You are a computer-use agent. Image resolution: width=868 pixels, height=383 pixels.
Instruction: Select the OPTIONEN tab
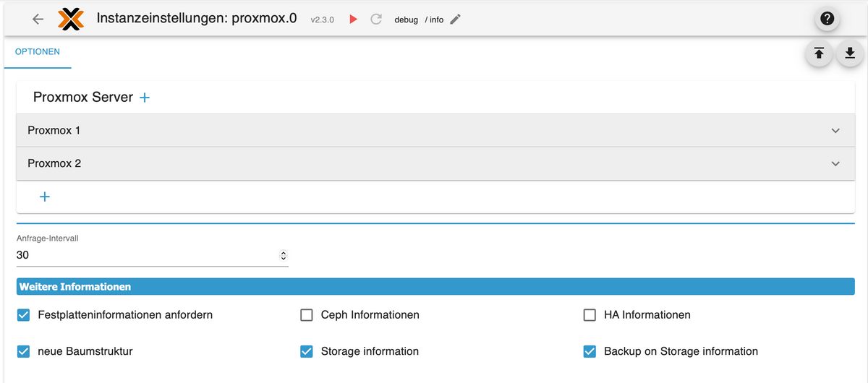coord(38,52)
